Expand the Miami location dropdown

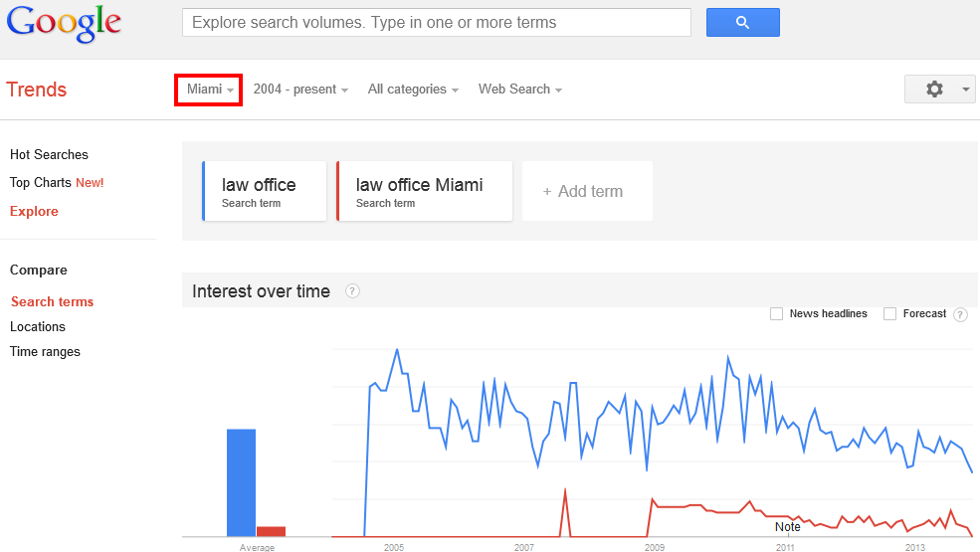210,90
